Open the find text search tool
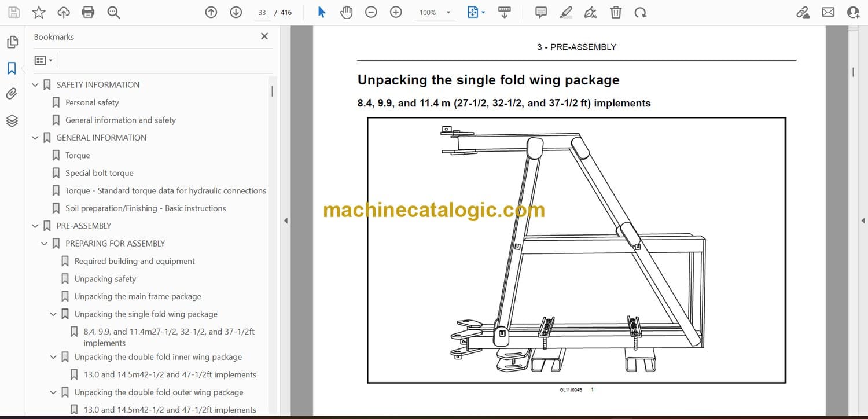 click(113, 12)
